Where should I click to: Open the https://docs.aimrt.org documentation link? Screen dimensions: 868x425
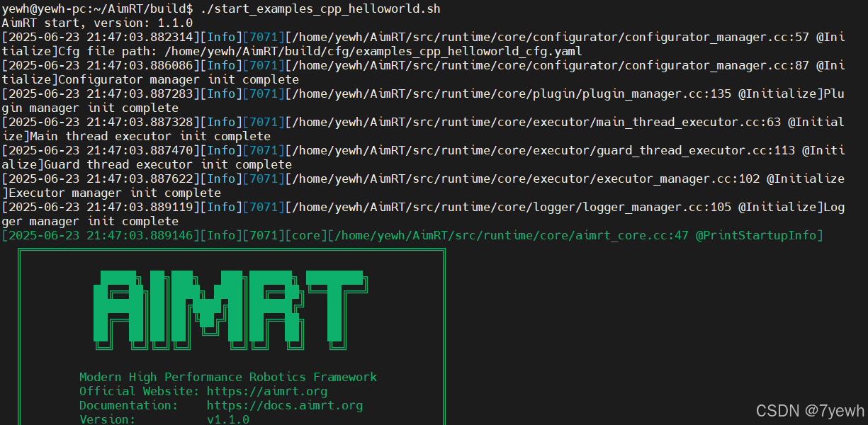(x=285, y=405)
